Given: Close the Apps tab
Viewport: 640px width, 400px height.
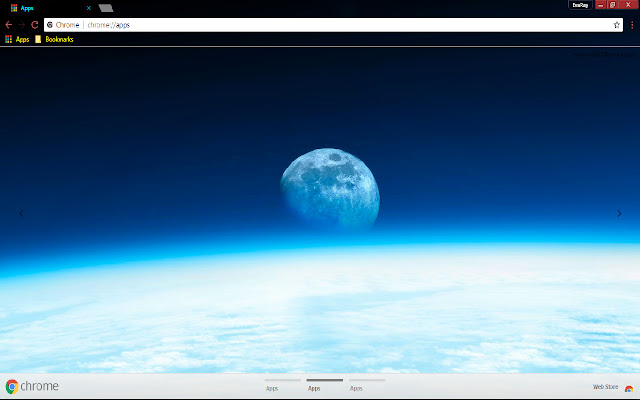Looking at the screenshot, I should [x=89, y=8].
